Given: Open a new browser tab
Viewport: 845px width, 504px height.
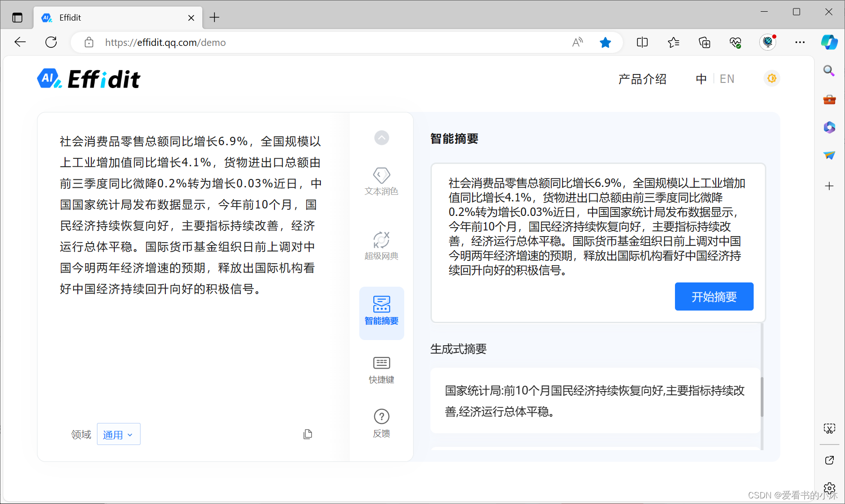Looking at the screenshot, I should pyautogui.click(x=215, y=17).
